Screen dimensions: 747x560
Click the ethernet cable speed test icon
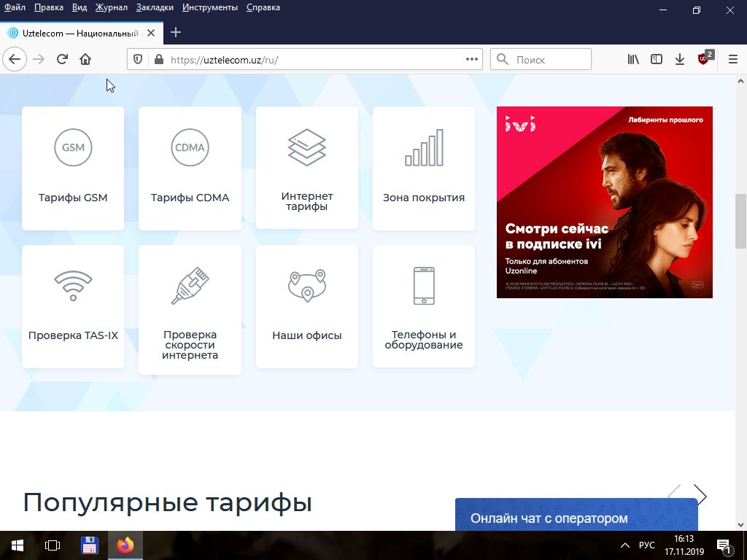click(x=190, y=286)
